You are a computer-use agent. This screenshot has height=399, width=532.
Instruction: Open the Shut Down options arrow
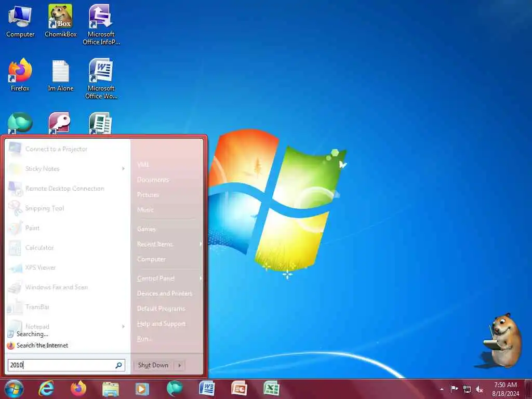pyautogui.click(x=179, y=365)
